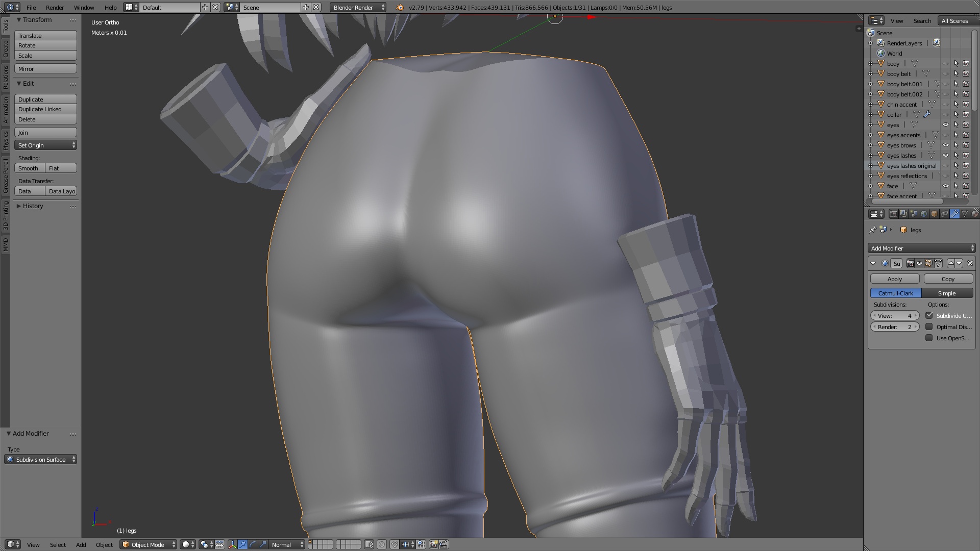Select the scale manipulator icon

pos(263,544)
